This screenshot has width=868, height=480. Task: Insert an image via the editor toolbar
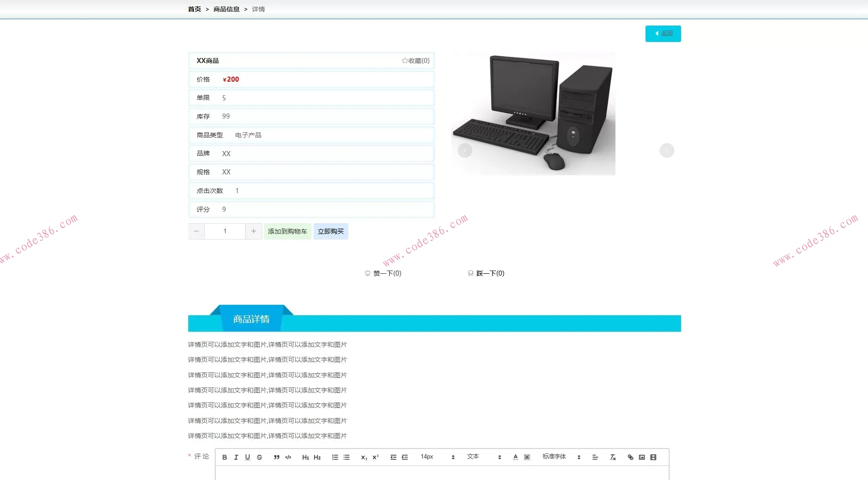pyautogui.click(x=642, y=457)
